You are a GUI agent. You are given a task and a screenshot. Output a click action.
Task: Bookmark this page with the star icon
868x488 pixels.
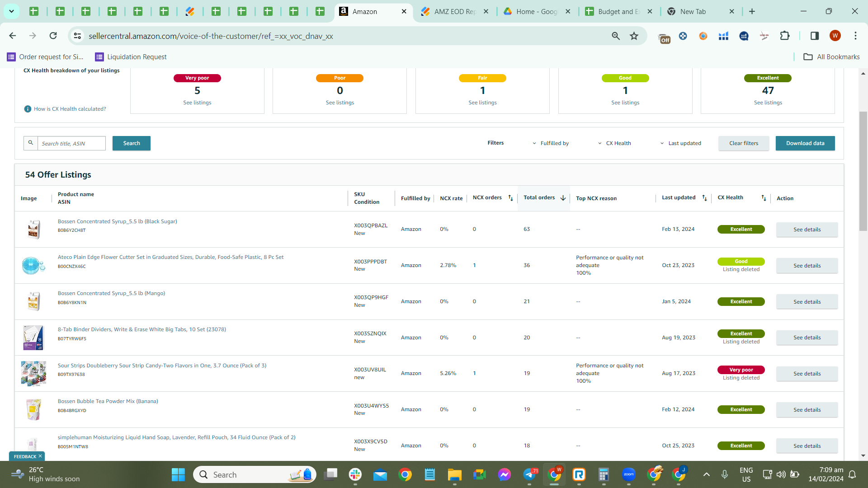634,36
